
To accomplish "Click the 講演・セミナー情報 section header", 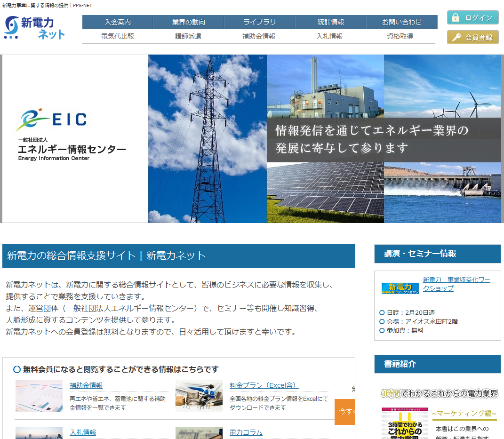I will (x=438, y=254).
